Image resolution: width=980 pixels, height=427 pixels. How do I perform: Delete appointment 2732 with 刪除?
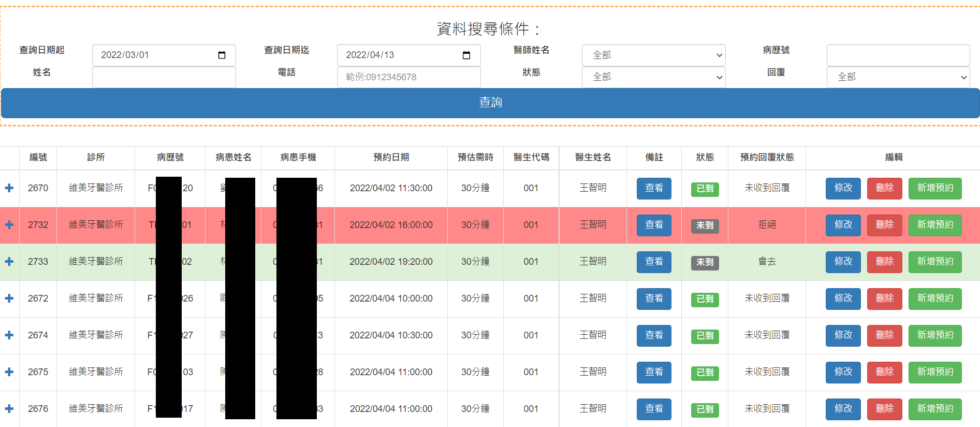[885, 225]
